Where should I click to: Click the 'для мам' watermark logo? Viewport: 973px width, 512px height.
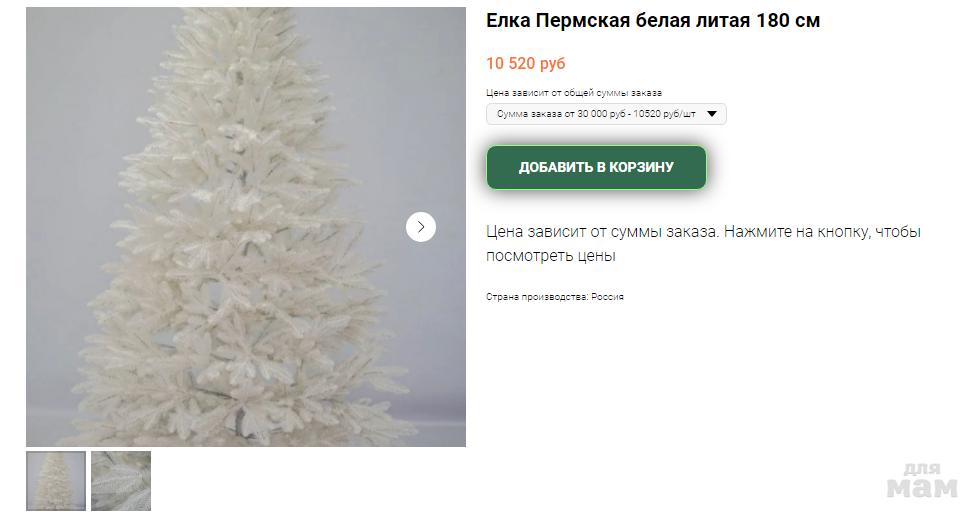tap(921, 480)
